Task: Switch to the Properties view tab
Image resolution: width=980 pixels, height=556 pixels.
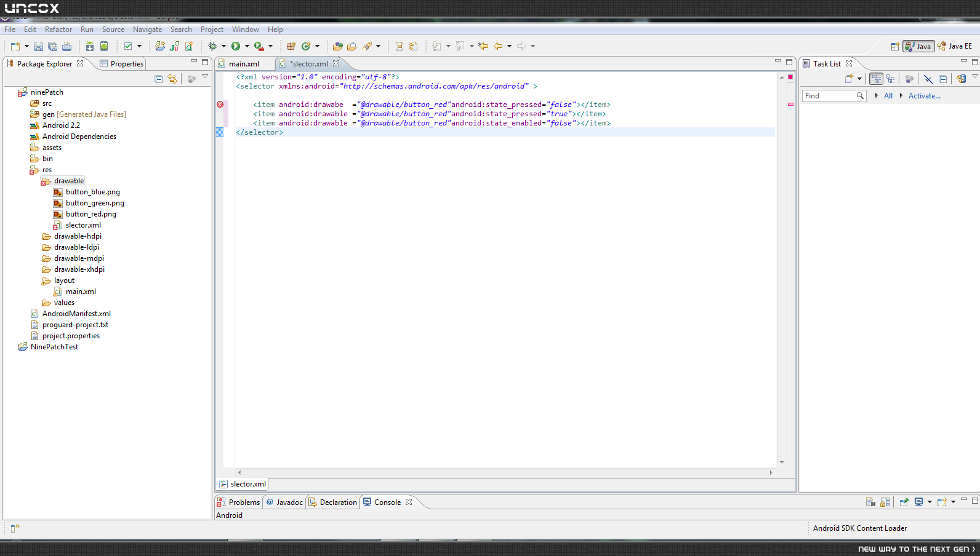Action: coord(122,64)
